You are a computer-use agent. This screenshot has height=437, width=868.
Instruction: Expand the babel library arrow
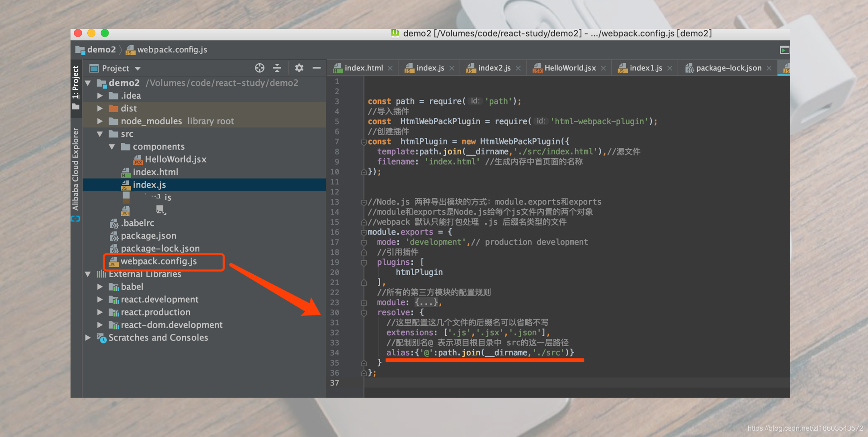(x=100, y=287)
